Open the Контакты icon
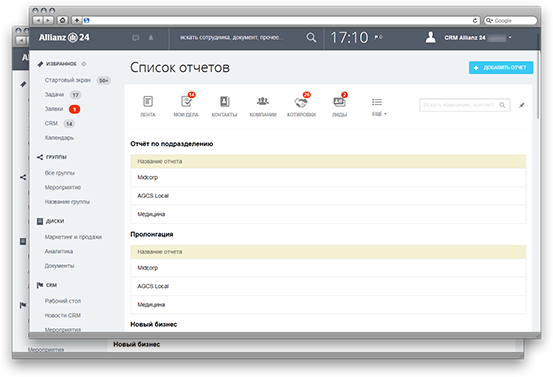This screenshot has width=553, height=377. pos(225,102)
